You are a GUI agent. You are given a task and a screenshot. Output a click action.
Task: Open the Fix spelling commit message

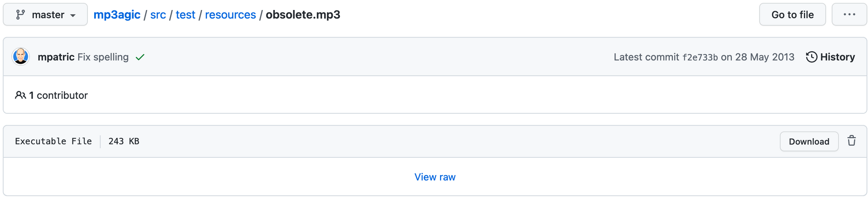tap(103, 57)
